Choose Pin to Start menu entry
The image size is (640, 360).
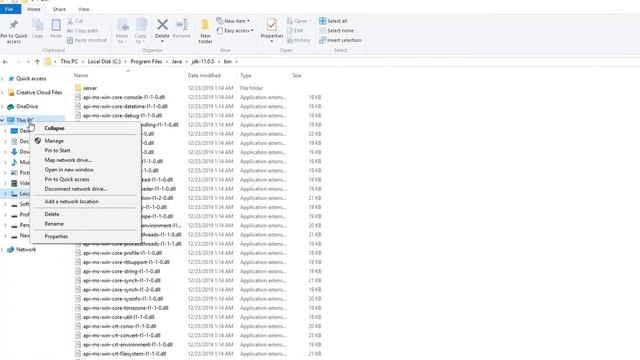click(x=57, y=151)
